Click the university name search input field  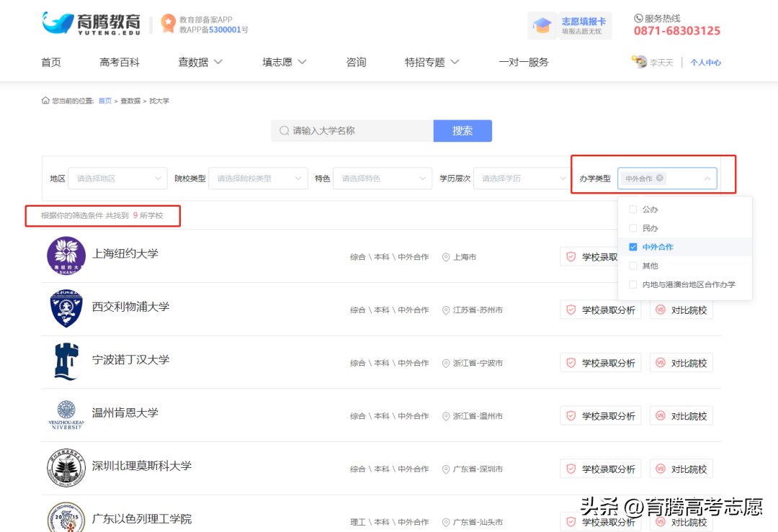353,130
